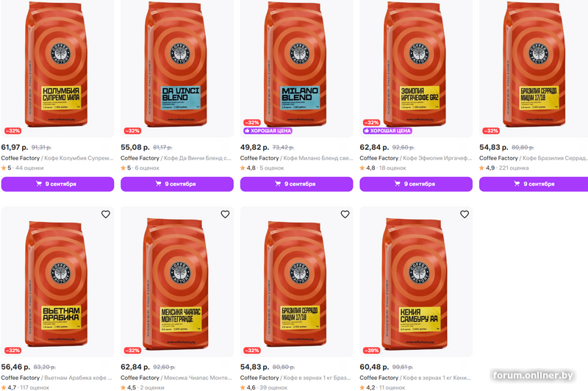Viewport: 588px width, 391px height.
Task: Open Эфиопия Иргачеффе Gr2 product photo
Action: click(416, 66)
